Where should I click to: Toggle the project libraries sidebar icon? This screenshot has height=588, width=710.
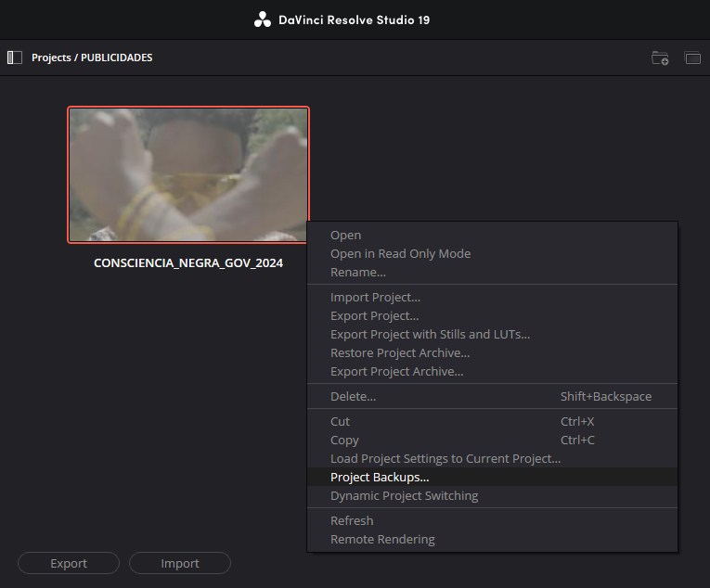coord(15,58)
